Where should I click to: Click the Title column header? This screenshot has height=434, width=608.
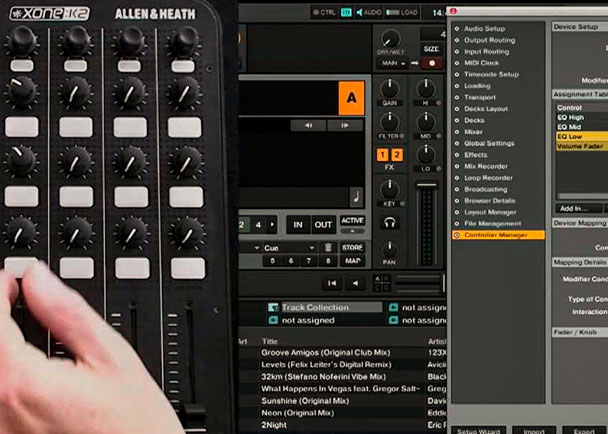click(269, 341)
